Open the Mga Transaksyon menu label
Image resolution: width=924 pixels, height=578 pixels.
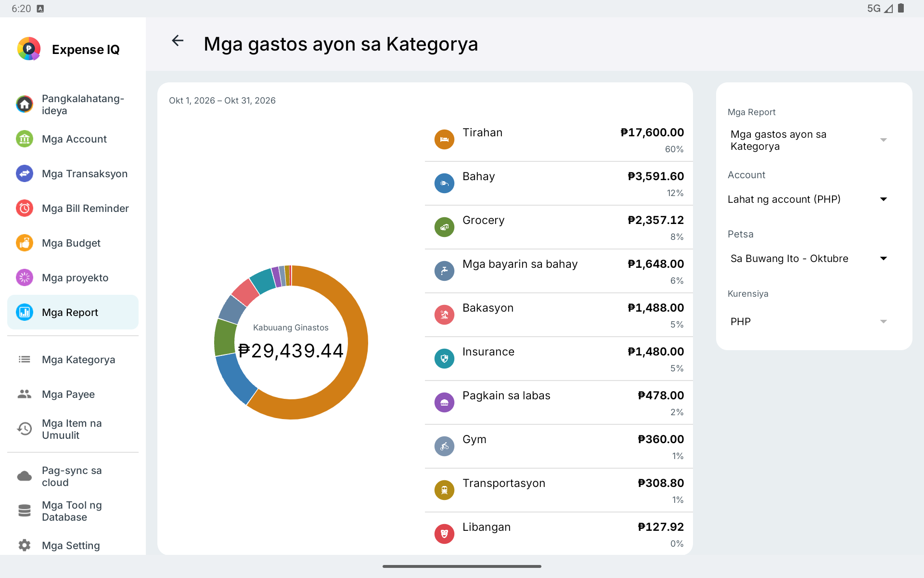(x=85, y=174)
